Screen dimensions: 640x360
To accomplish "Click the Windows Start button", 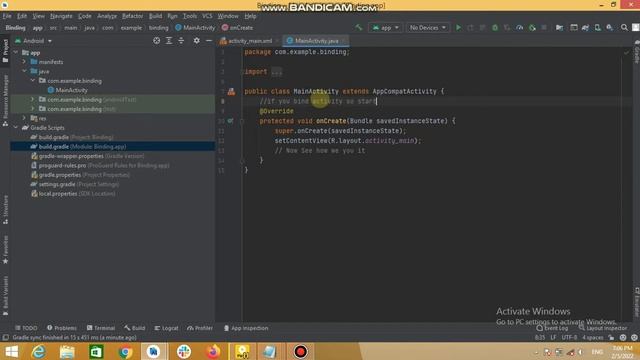I will (x=11, y=351).
